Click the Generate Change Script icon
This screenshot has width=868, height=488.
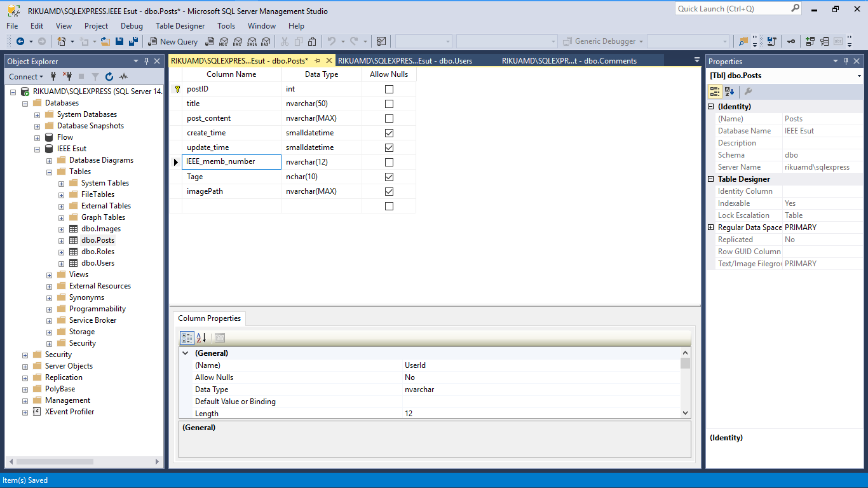click(x=772, y=41)
